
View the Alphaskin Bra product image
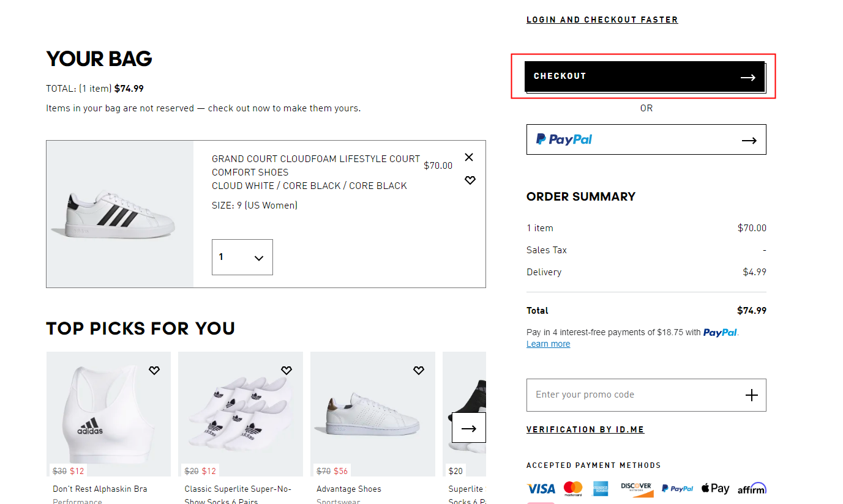(109, 414)
